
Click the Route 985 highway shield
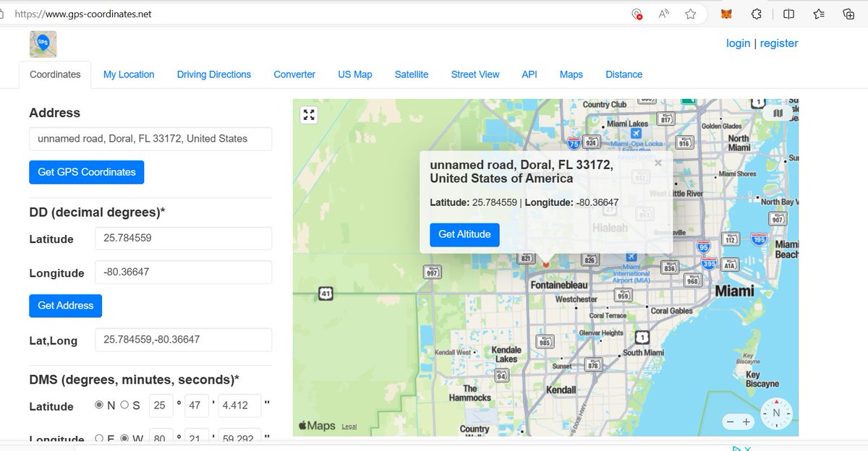pyautogui.click(x=545, y=342)
